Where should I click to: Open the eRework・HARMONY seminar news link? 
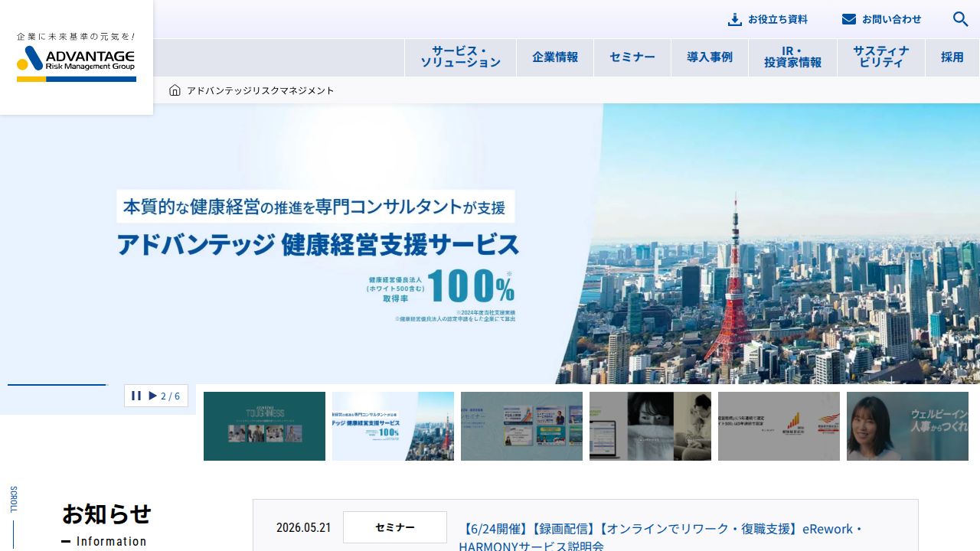pos(661,537)
